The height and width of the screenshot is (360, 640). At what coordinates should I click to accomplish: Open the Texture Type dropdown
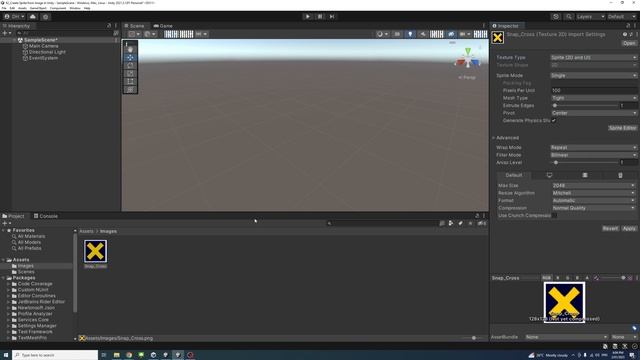593,58
